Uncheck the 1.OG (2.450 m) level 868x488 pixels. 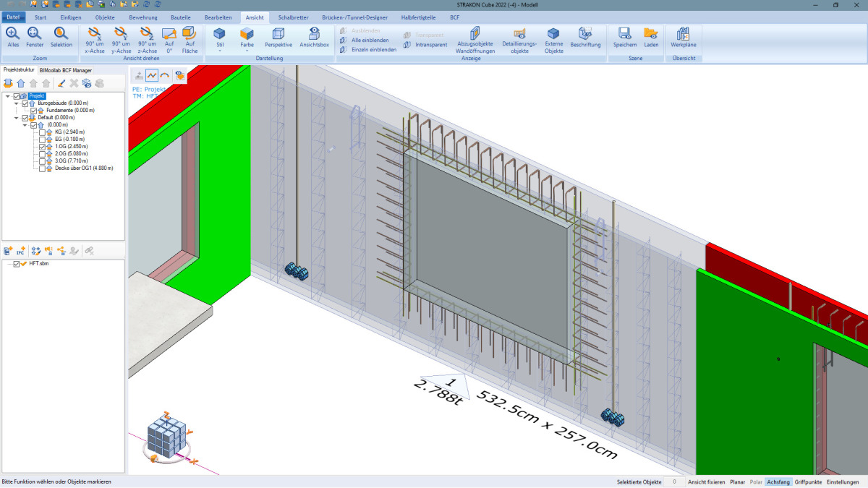pos(42,147)
